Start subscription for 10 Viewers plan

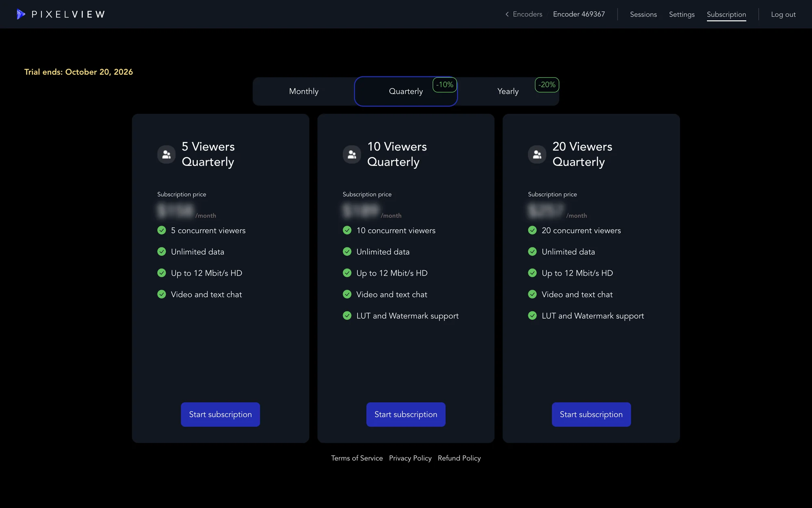(x=406, y=415)
